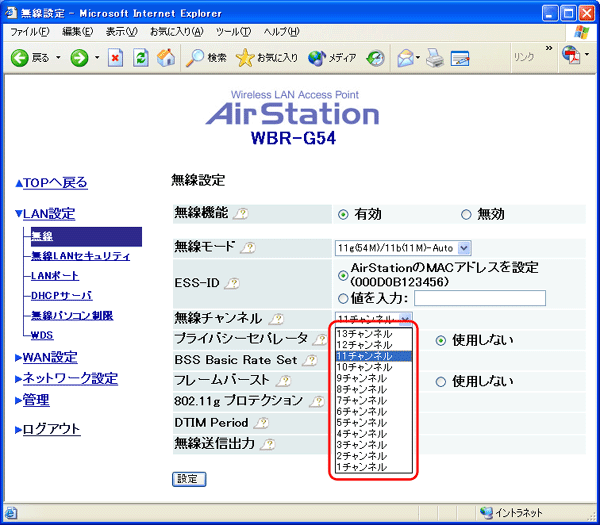Choose 6チャンネル from the list
The width and height of the screenshot is (600, 525).
(x=374, y=411)
